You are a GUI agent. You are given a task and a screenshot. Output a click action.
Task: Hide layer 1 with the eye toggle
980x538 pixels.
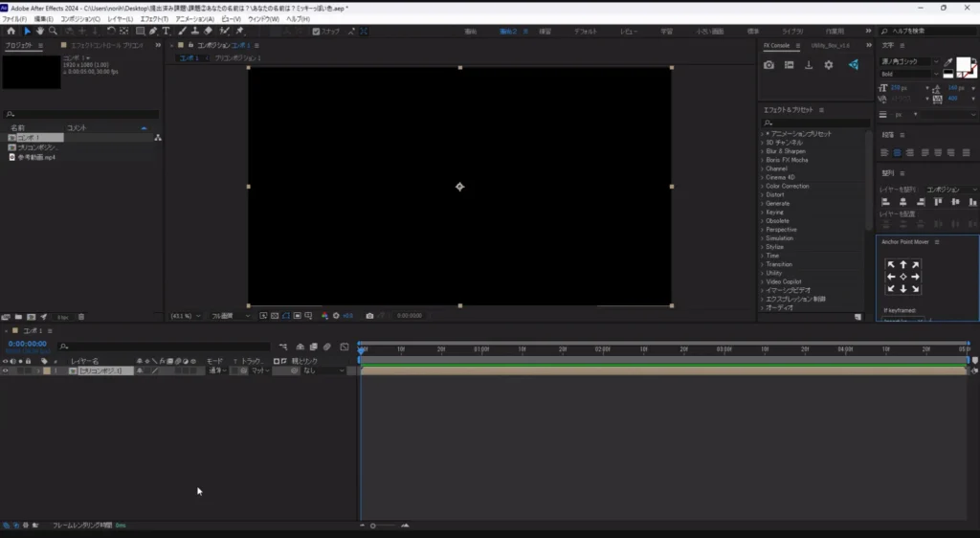click(6, 370)
